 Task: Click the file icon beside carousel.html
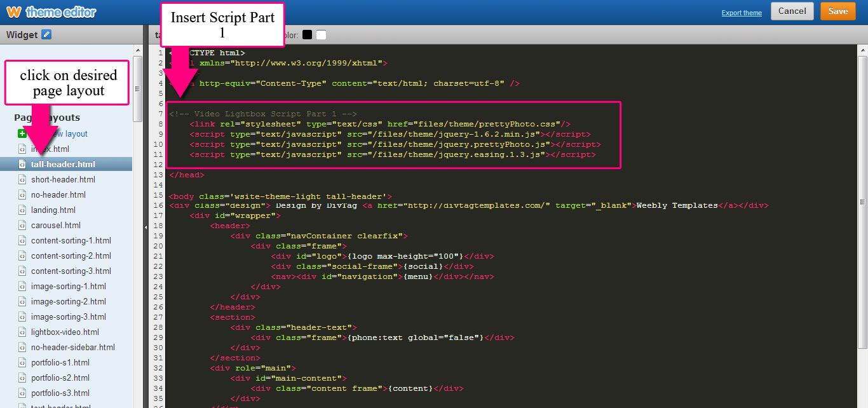tap(22, 226)
